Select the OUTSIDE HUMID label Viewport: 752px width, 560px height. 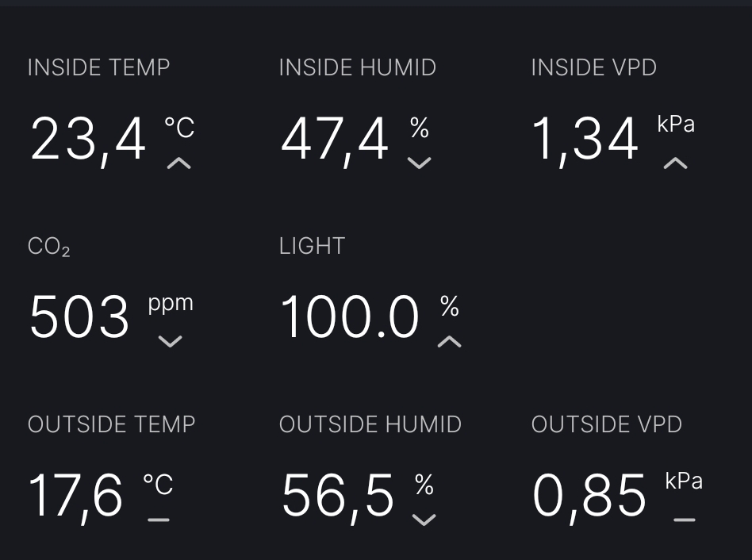point(370,424)
